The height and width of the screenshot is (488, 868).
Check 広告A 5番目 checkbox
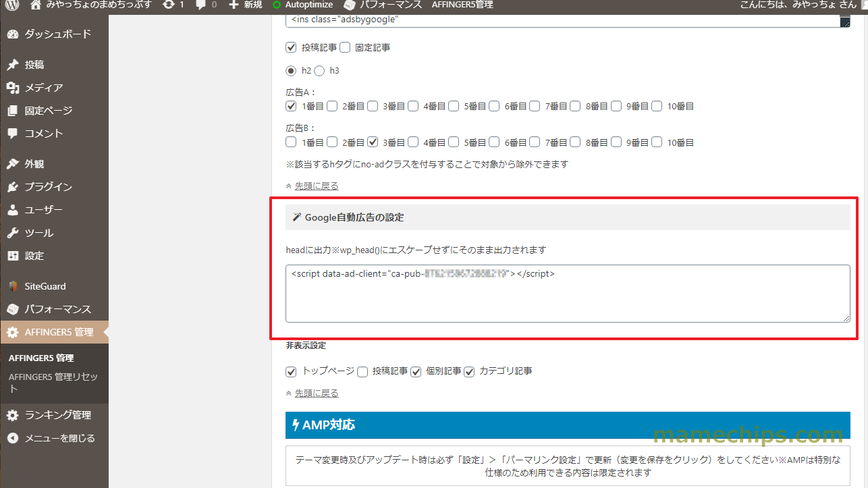pos(454,106)
